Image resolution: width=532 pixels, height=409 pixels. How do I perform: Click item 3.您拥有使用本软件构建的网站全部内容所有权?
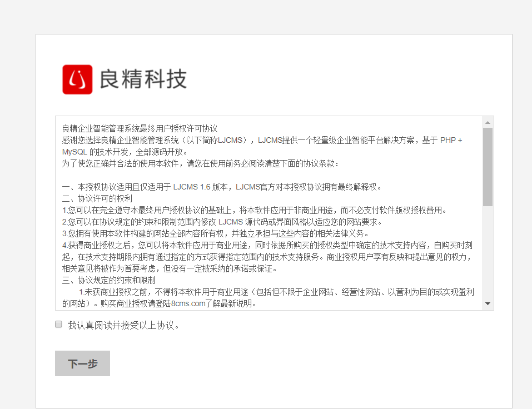(216, 233)
